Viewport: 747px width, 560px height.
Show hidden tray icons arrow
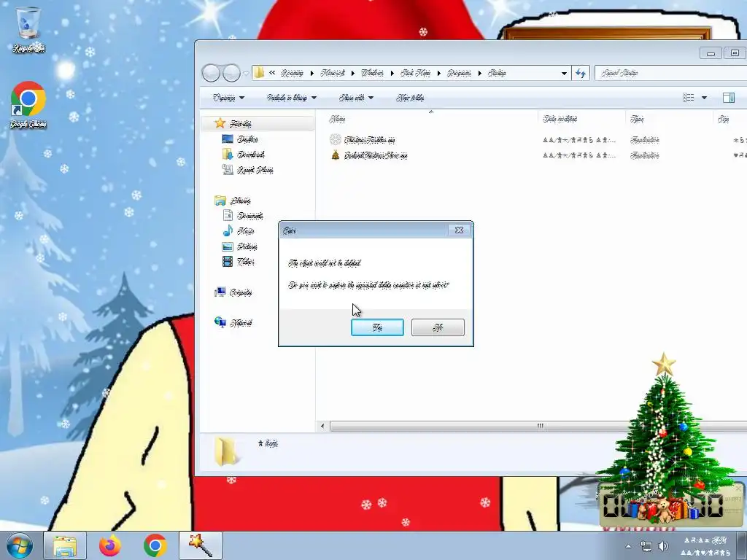point(628,546)
